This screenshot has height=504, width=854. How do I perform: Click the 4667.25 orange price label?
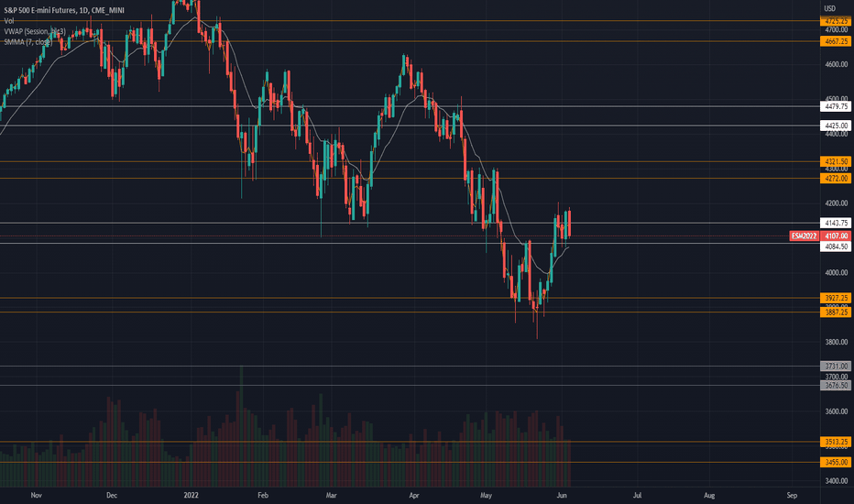tap(836, 41)
